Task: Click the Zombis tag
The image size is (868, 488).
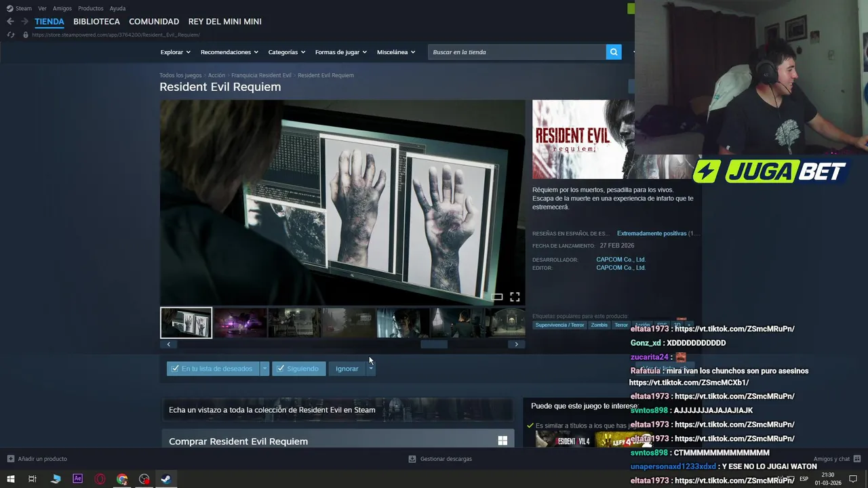Action: click(599, 325)
